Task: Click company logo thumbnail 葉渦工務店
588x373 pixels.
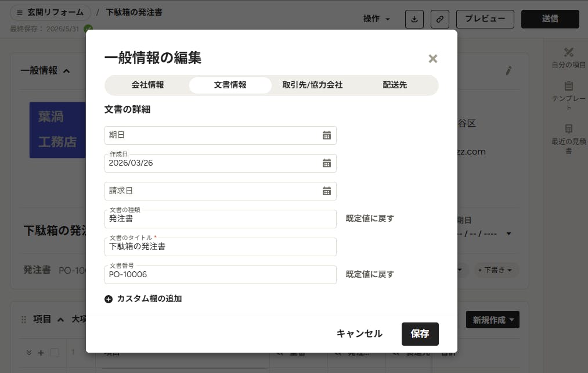Action: pyautogui.click(x=57, y=130)
